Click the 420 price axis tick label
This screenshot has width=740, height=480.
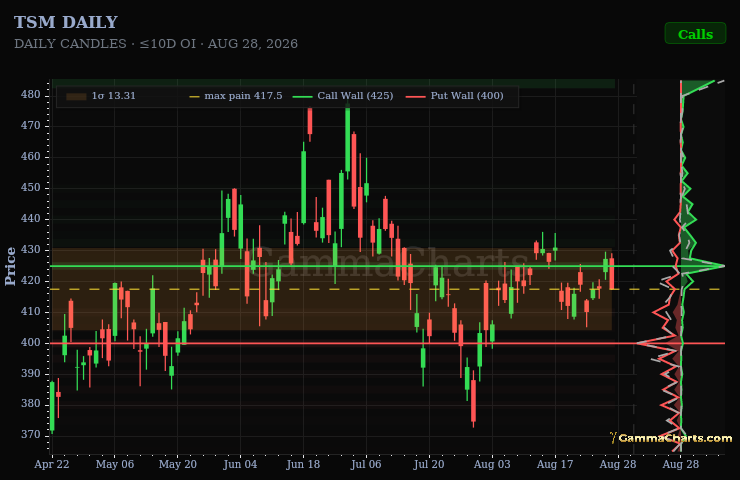click(31, 281)
